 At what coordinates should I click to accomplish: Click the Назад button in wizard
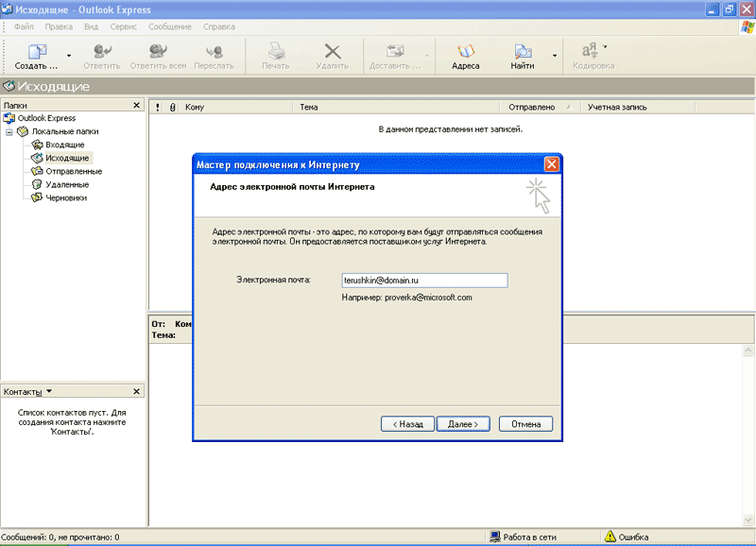[x=407, y=424]
